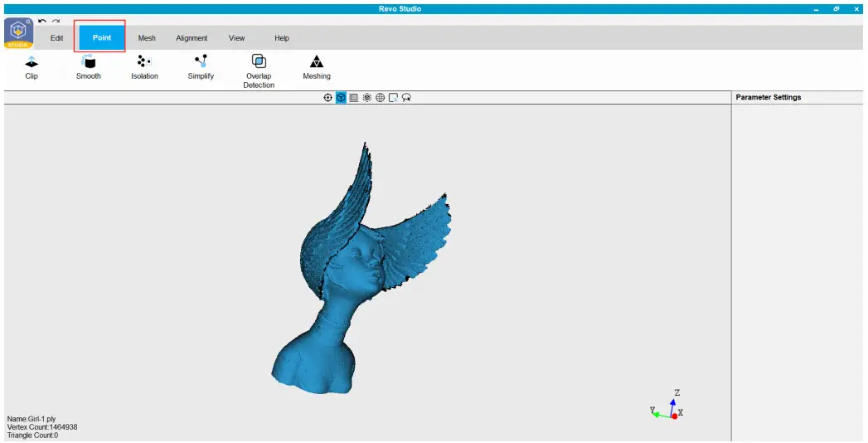Viewport: 868px width, 443px height.
Task: Open the Revo Studio logo menu
Action: 18,32
